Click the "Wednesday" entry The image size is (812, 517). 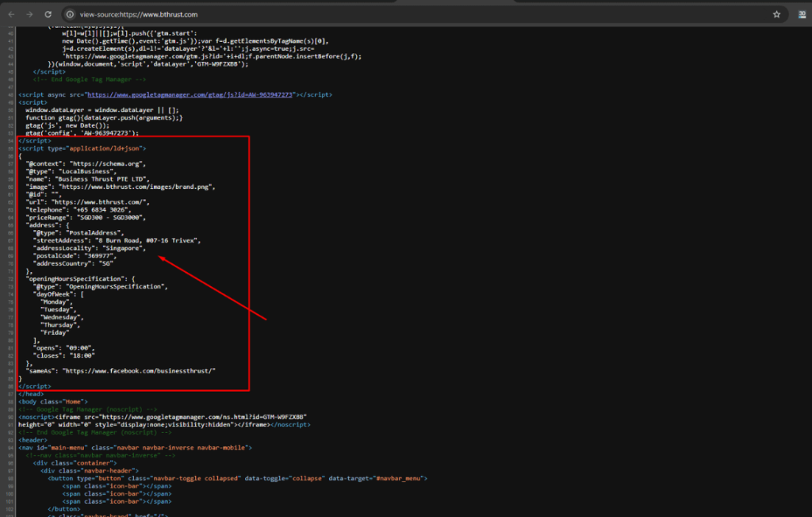(x=62, y=317)
